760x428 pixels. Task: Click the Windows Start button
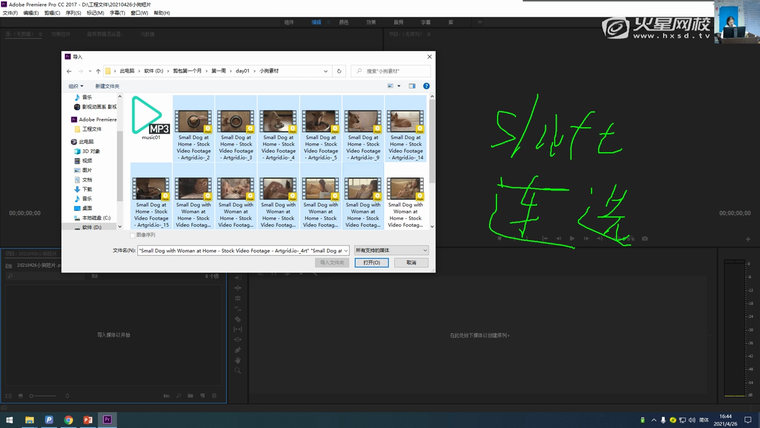tap(9, 420)
